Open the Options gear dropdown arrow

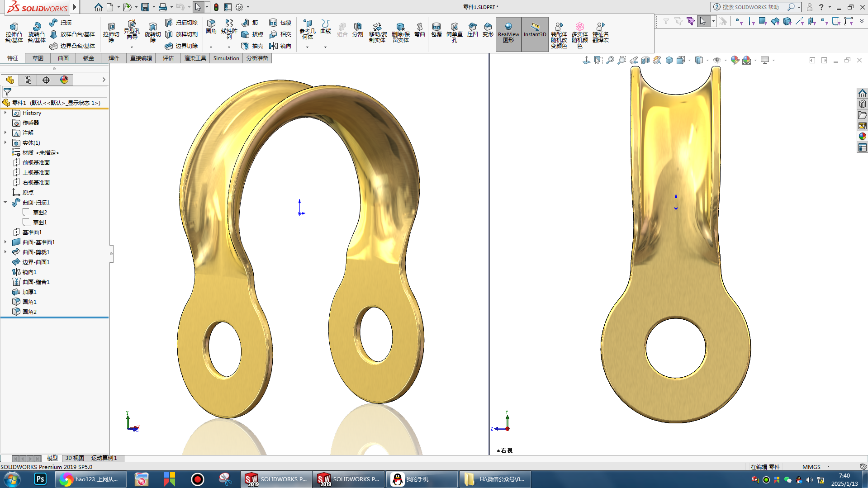pyautogui.click(x=248, y=7)
